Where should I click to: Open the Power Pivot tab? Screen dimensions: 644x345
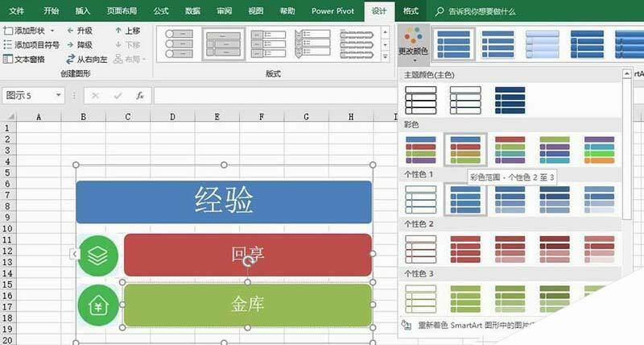(332, 11)
